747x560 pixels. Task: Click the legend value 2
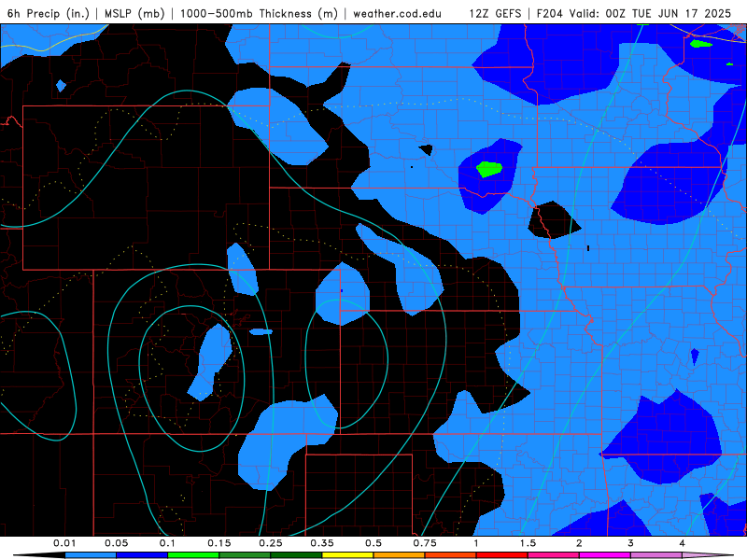(x=579, y=543)
